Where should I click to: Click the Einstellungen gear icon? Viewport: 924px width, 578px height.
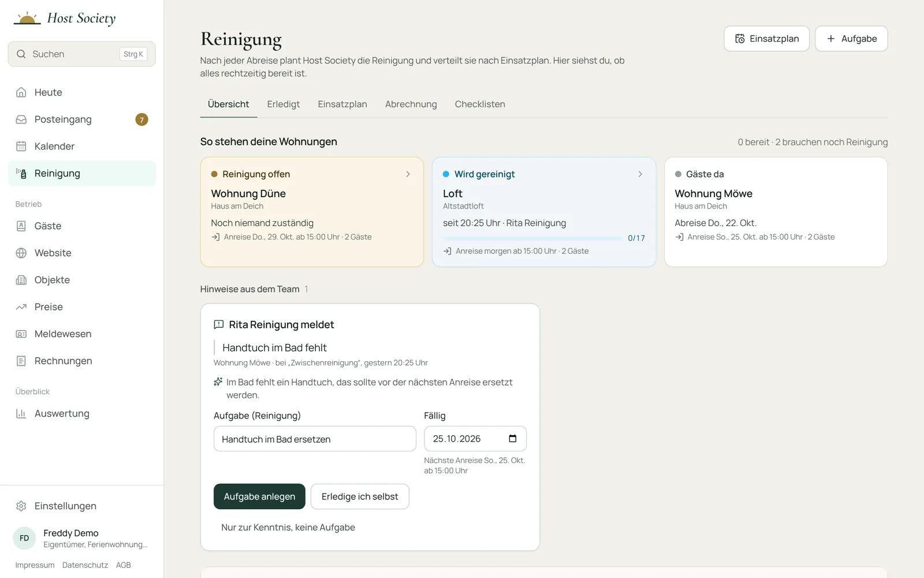[x=21, y=506]
